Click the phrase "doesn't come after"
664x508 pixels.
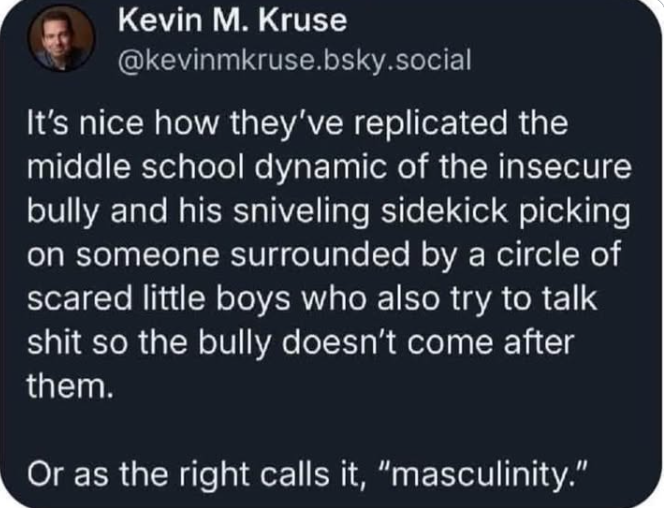click(428, 342)
